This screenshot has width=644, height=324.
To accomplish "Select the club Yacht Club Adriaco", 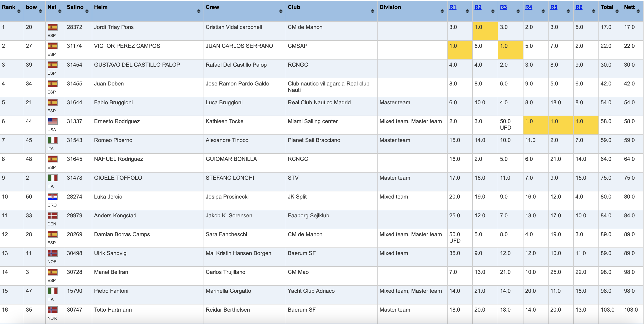I will [311, 291].
